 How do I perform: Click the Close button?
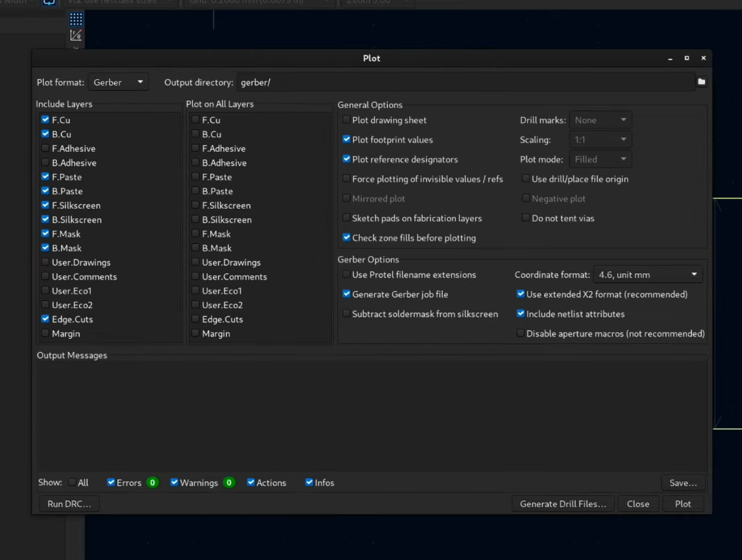(x=638, y=504)
